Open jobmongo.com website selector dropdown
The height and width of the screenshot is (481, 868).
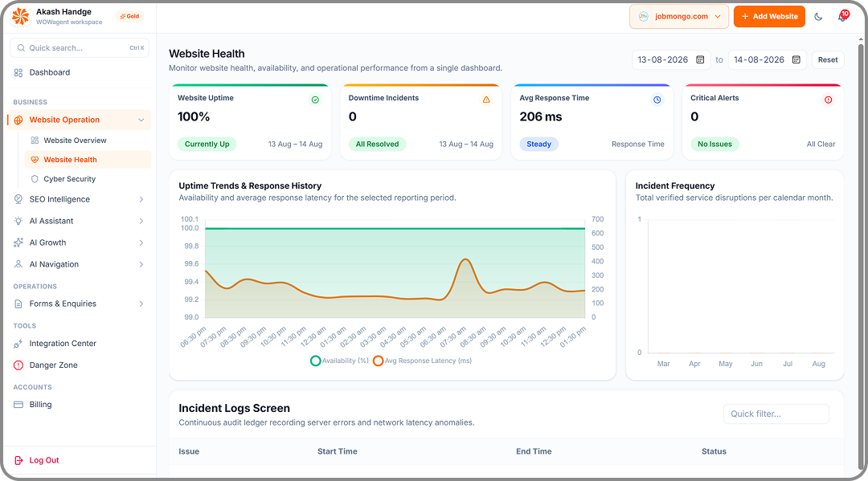click(678, 17)
